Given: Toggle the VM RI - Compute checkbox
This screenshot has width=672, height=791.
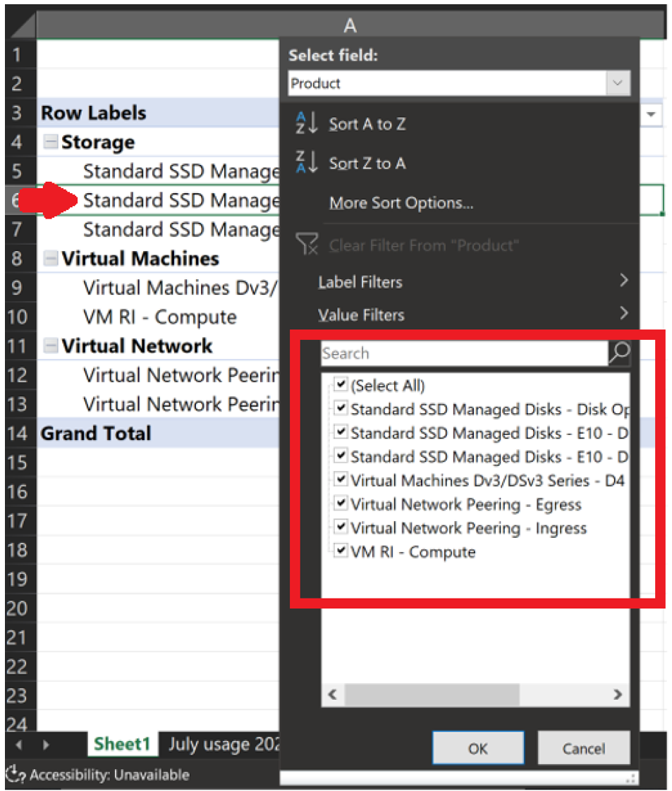Looking at the screenshot, I should click(x=341, y=551).
